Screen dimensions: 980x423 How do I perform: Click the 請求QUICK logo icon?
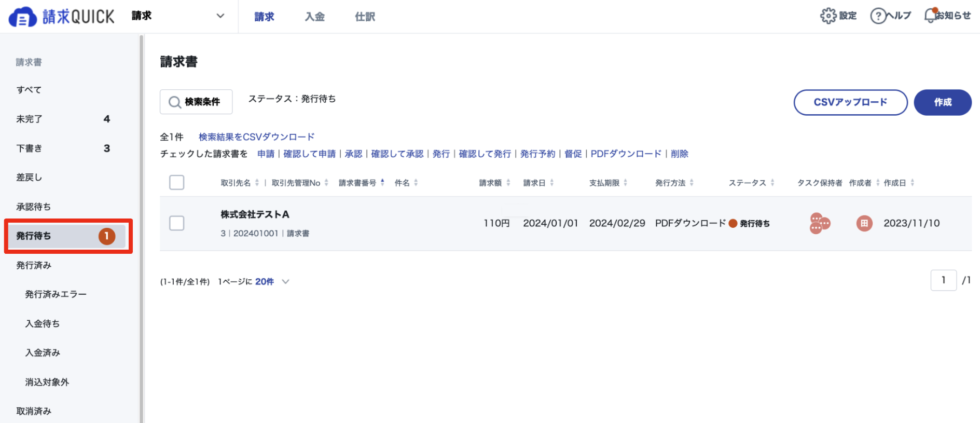click(22, 17)
